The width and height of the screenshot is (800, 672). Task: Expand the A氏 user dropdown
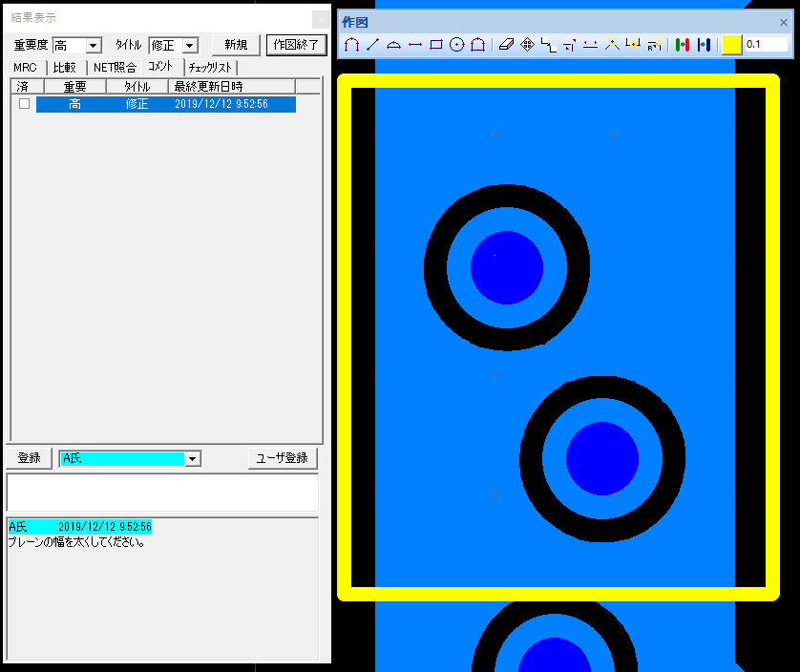[193, 459]
